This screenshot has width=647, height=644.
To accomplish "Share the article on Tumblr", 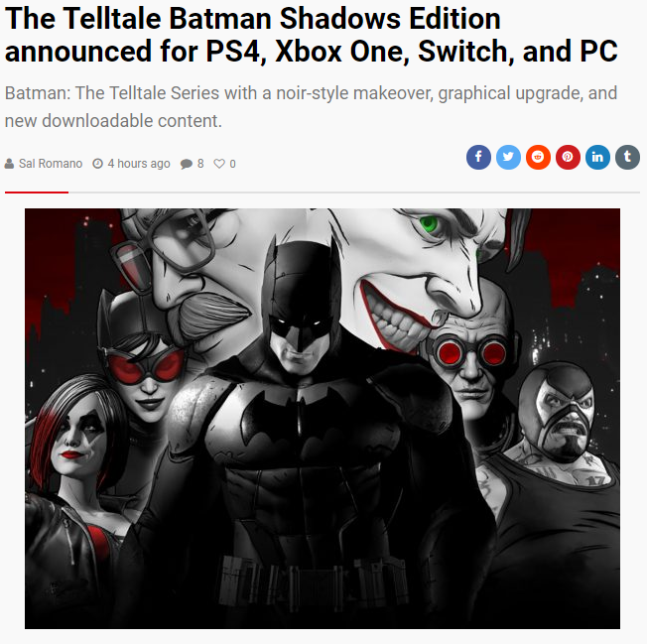I will point(627,157).
